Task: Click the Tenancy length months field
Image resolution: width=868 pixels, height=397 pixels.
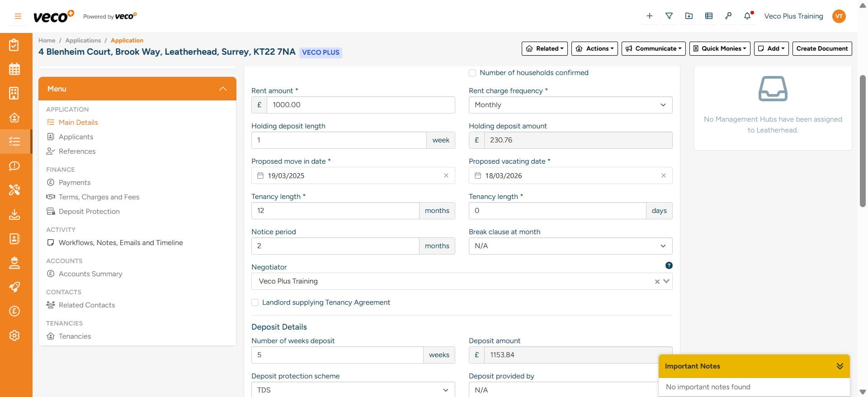Action: [x=335, y=211]
